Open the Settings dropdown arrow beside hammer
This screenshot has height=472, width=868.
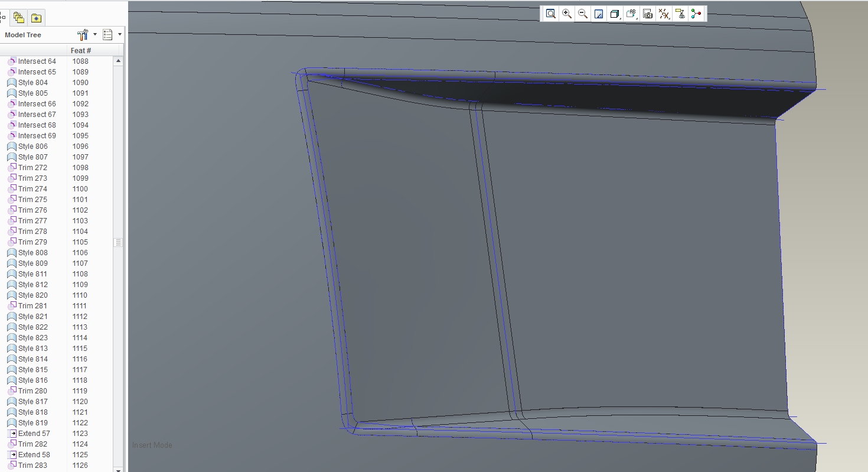(95, 34)
